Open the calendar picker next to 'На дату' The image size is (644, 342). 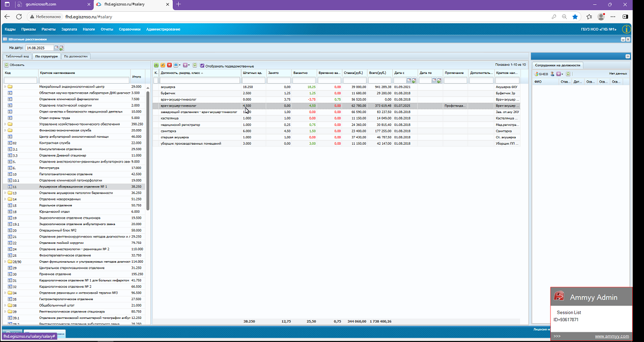[x=56, y=48]
